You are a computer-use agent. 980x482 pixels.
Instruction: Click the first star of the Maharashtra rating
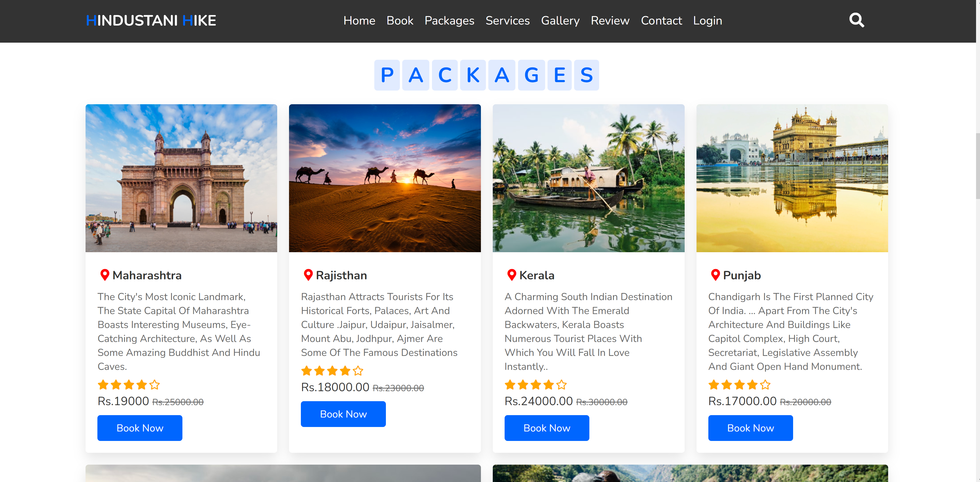pos(103,385)
